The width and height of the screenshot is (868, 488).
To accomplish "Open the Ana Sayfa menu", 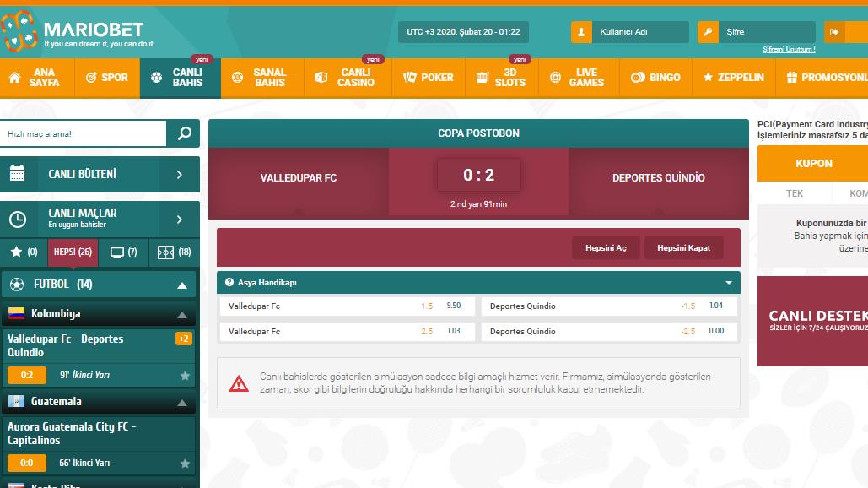I will pos(37,78).
